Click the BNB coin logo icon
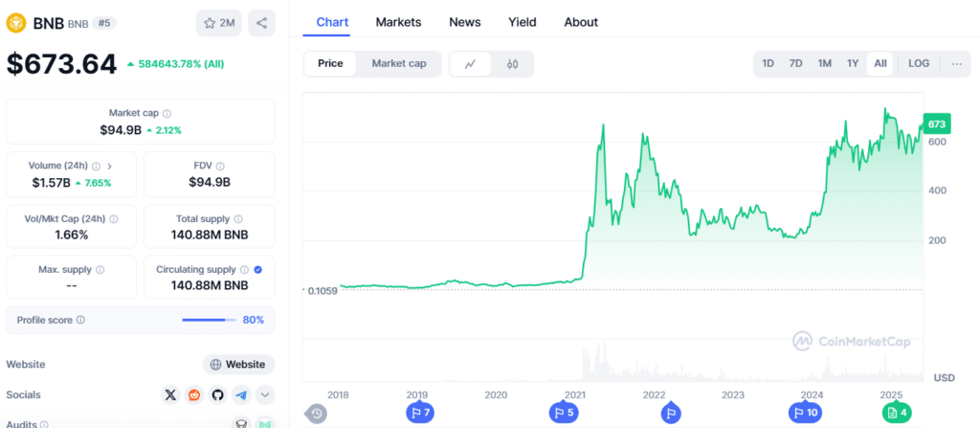The width and height of the screenshot is (980, 428). [x=15, y=23]
